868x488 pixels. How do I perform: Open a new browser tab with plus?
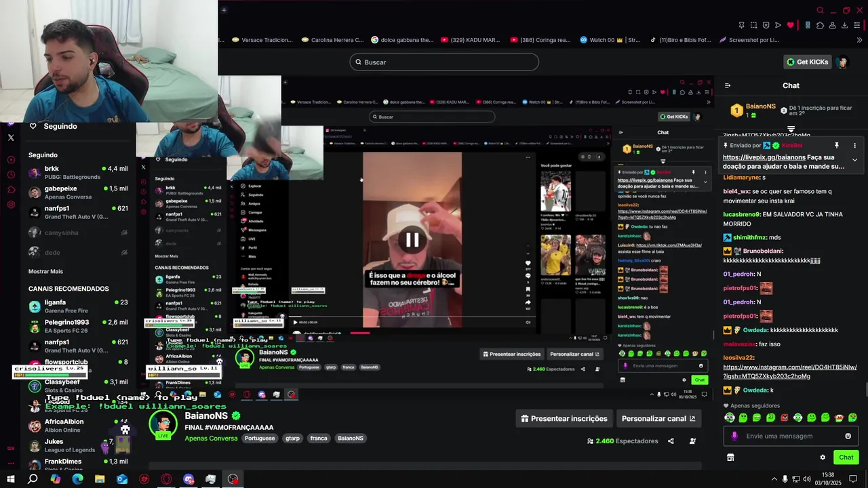click(224, 9)
